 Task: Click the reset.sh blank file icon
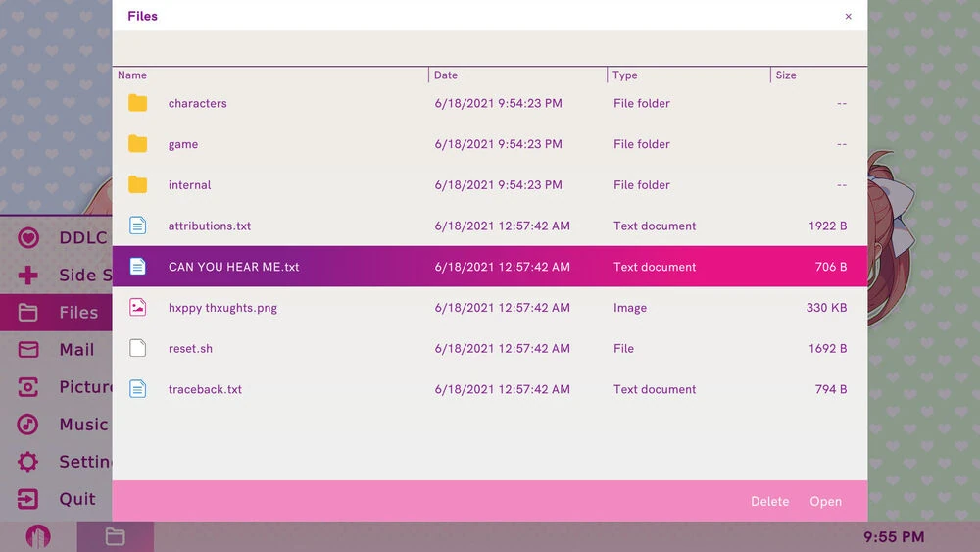[138, 348]
